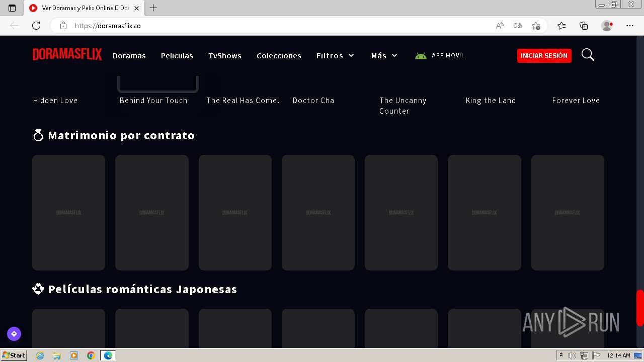
Task: Open the Doramas menu item
Action: pos(129,56)
